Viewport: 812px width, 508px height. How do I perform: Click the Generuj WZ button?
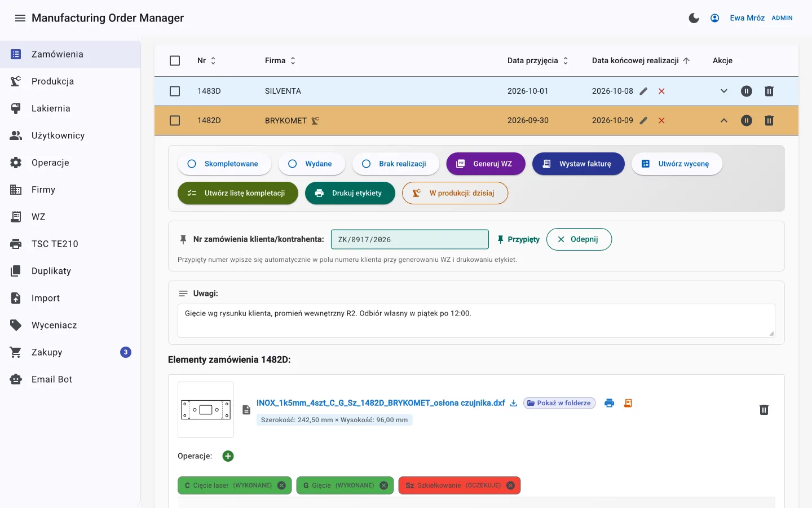[x=486, y=164]
